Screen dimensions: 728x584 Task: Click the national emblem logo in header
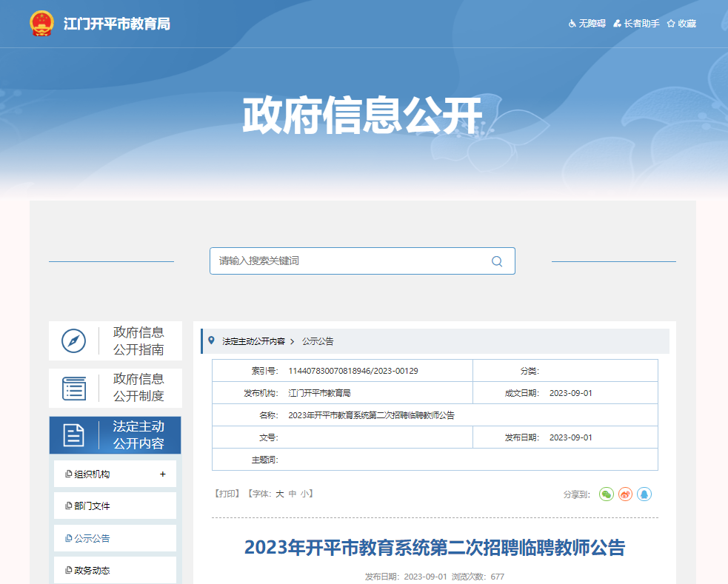point(42,24)
